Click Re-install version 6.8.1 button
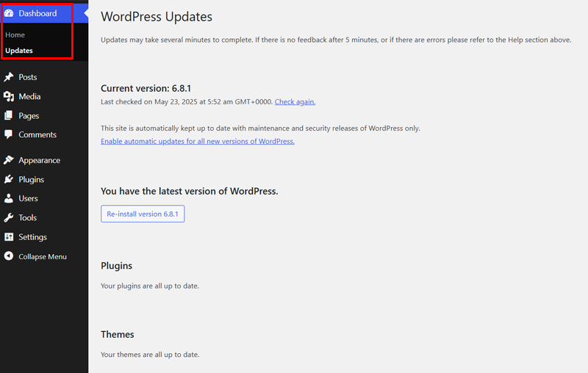Viewport: 588px width, 373px height. pos(143,214)
